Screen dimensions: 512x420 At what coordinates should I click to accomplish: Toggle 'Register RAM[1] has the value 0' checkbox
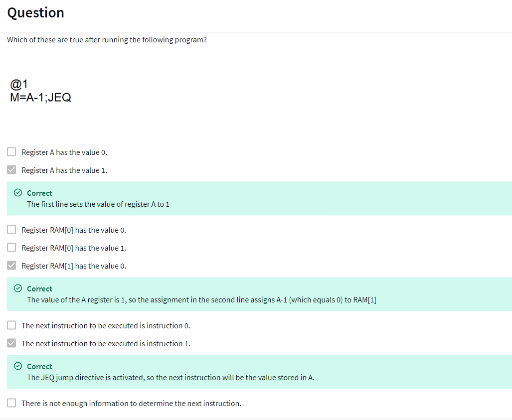click(x=11, y=266)
